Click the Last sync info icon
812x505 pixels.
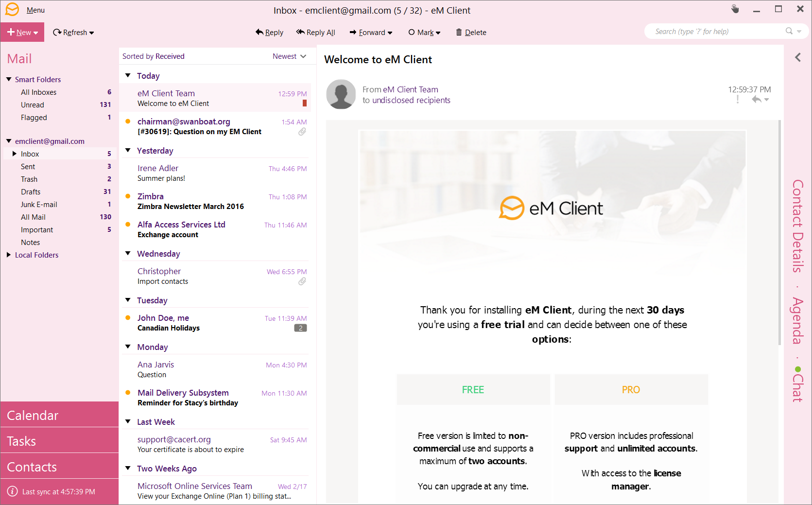coord(13,491)
